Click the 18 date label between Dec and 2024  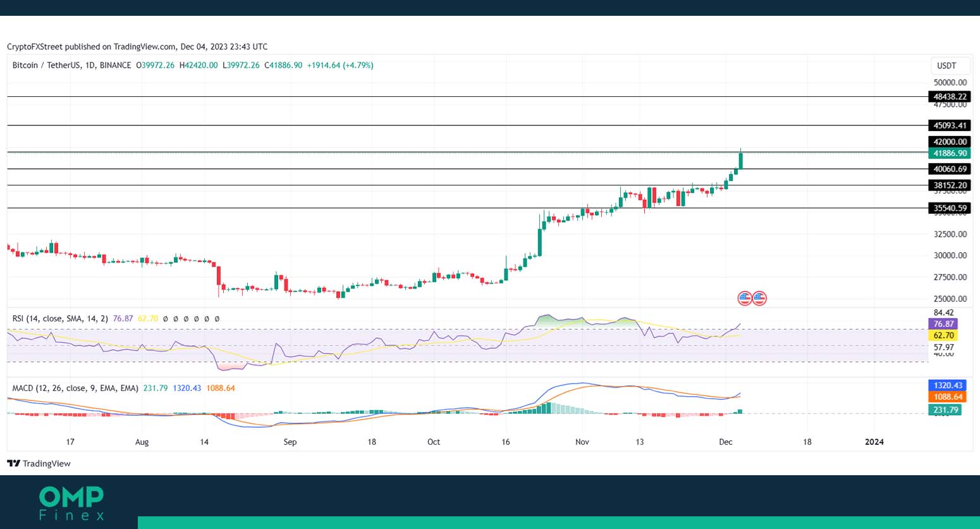(807, 442)
